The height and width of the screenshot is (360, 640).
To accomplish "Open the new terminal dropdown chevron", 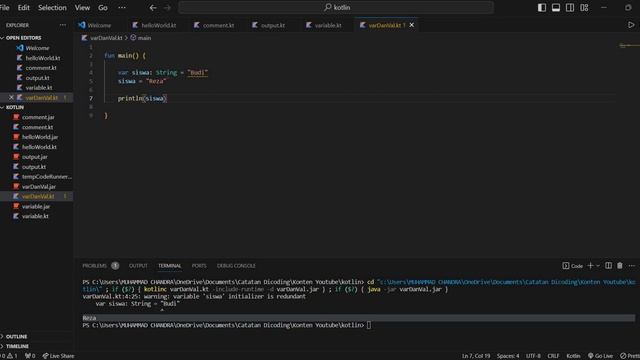I will (598, 266).
